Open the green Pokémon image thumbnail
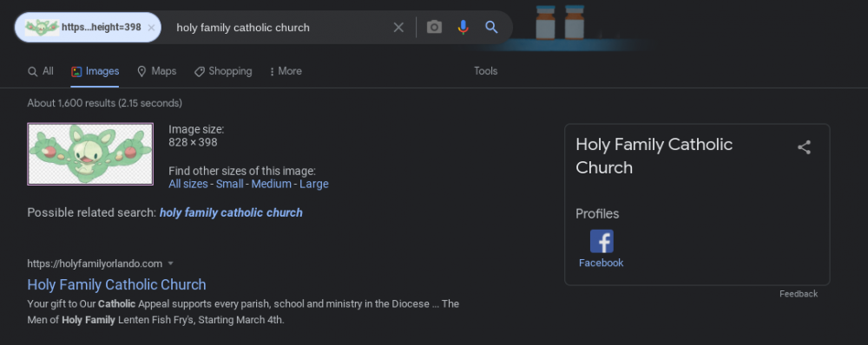Screen dimensions: 868x345 [x=90, y=153]
